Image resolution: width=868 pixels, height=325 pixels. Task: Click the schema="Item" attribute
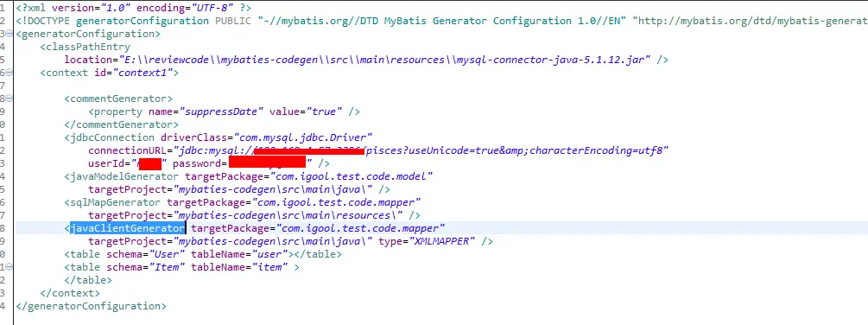(x=146, y=267)
